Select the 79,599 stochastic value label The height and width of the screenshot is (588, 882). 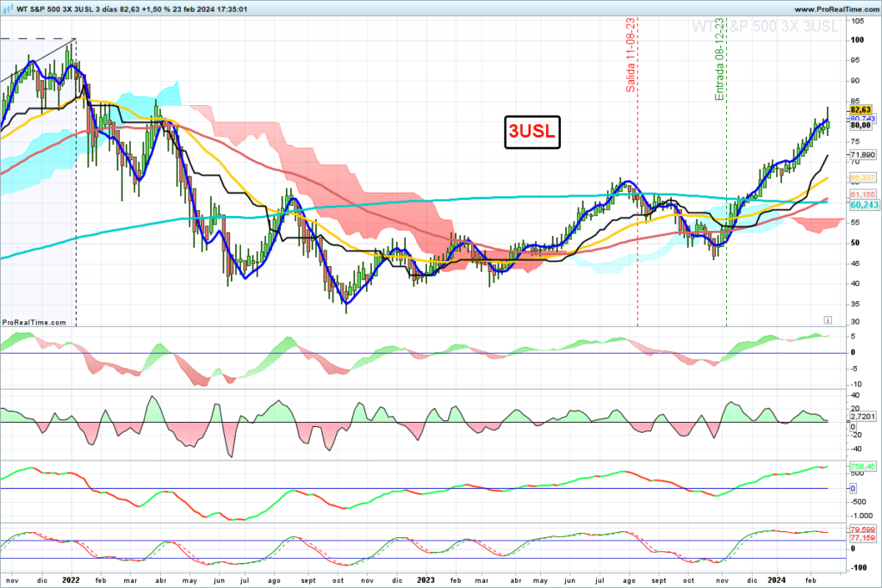[862, 529]
